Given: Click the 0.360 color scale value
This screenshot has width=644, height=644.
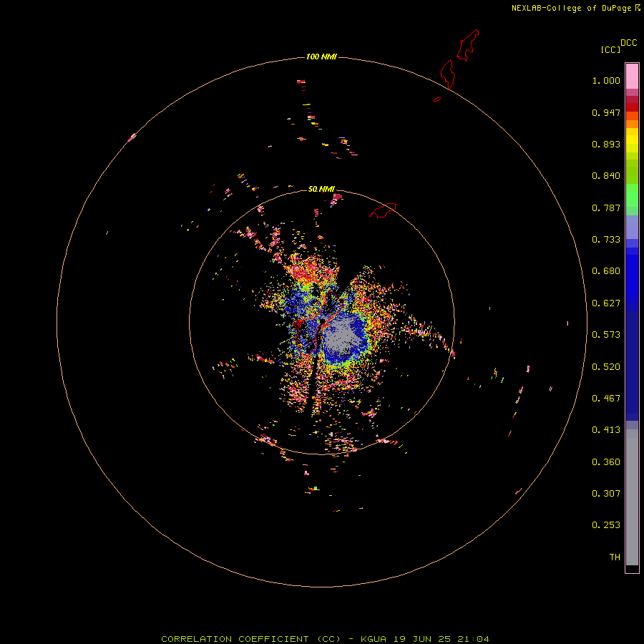Looking at the screenshot, I should [x=606, y=462].
